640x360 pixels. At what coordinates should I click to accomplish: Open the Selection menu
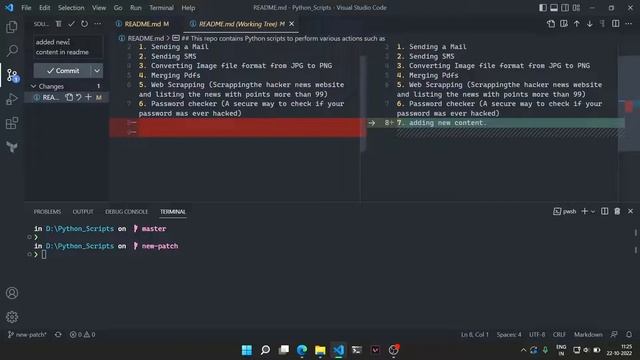pos(71,8)
